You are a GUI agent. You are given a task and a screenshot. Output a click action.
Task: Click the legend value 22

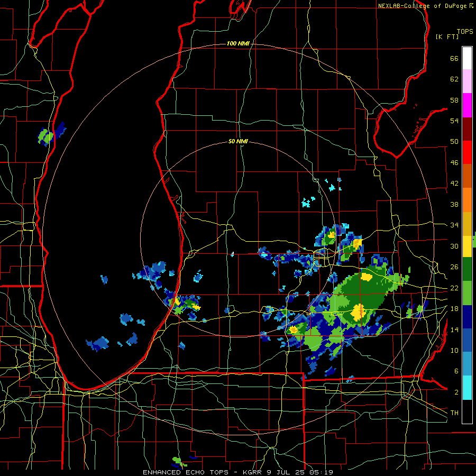(x=454, y=288)
